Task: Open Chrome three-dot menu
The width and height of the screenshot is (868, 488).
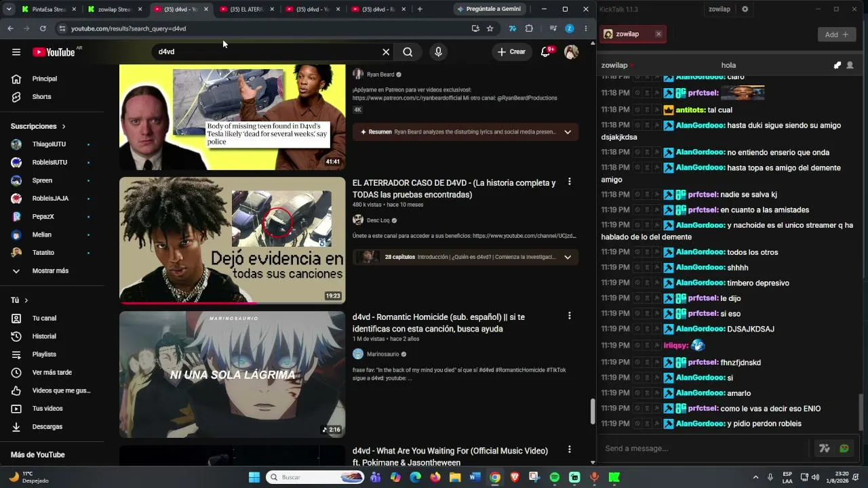Action: (586, 28)
